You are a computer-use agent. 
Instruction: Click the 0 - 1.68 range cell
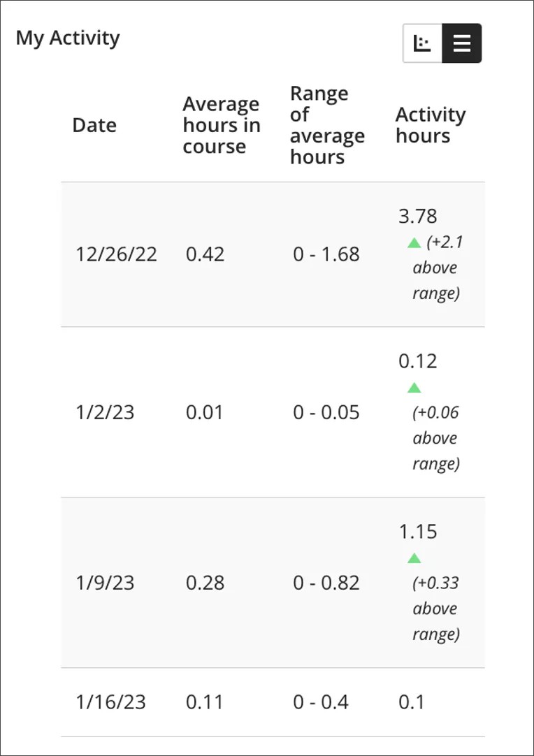[326, 254]
